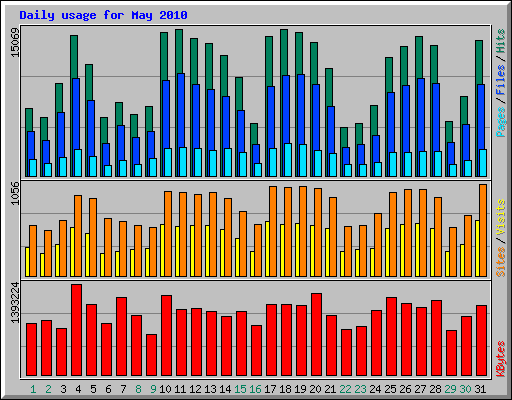Select day 13 on the x-axis
Screen dimensions: 512x400
210,389
